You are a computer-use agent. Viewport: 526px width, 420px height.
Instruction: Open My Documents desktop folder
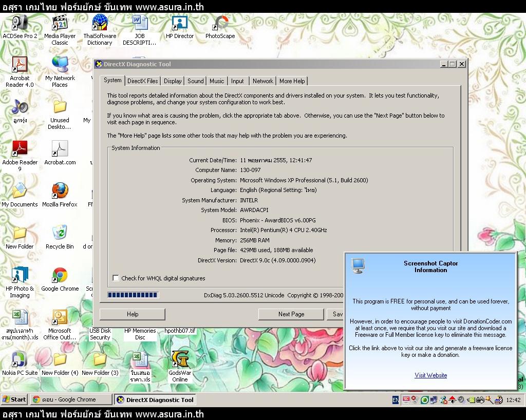pos(20,196)
